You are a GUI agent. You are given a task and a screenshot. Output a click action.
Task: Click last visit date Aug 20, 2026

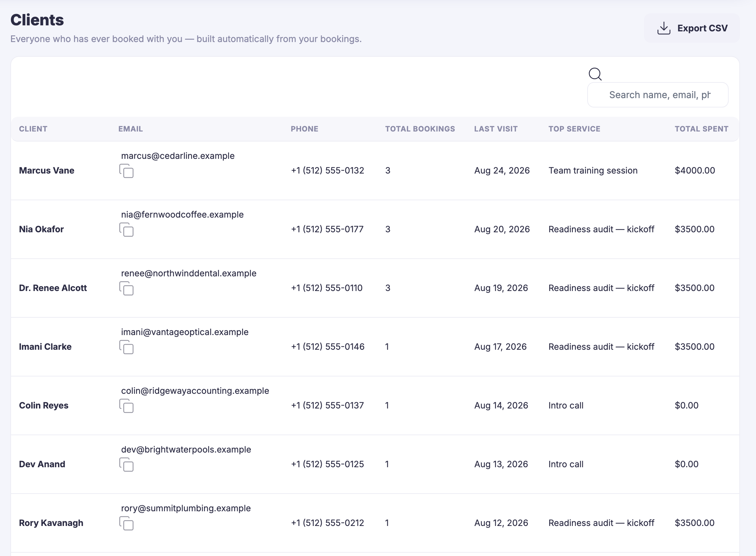[502, 229]
